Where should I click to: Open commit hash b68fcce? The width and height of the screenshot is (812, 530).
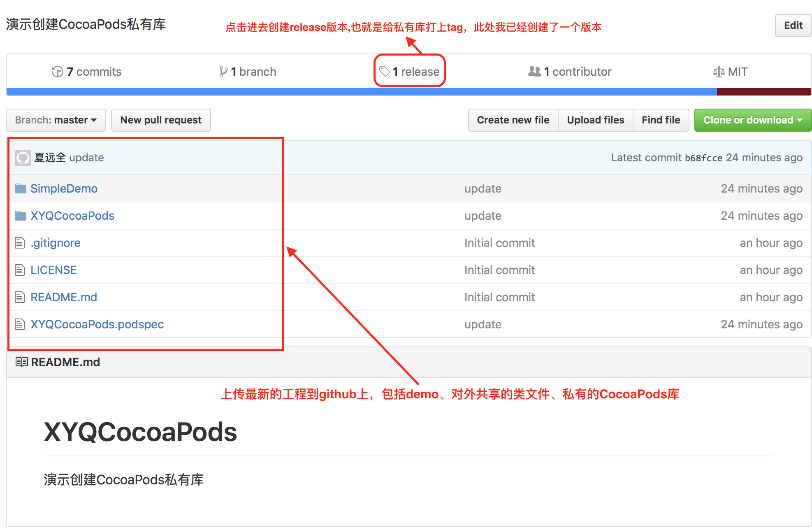point(703,158)
